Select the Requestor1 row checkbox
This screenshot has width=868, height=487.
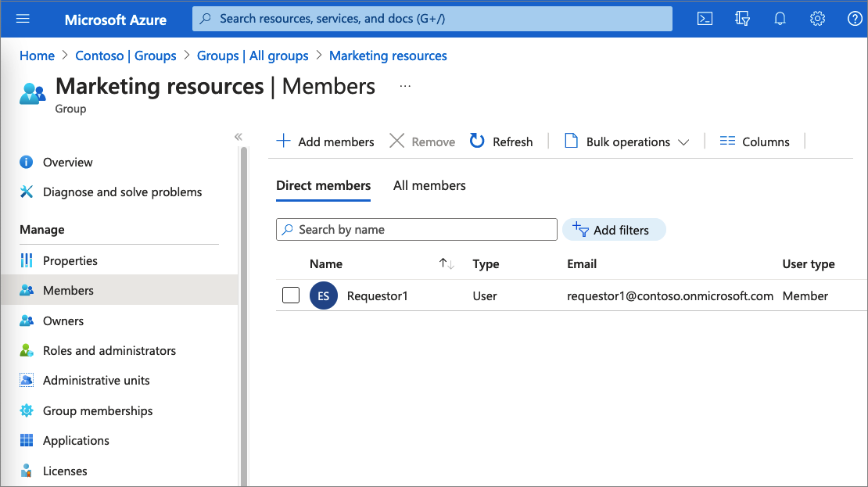click(x=291, y=295)
